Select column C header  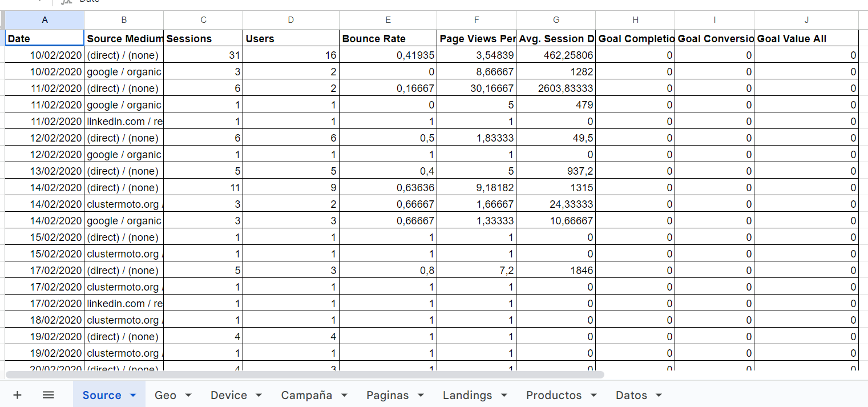tap(203, 20)
